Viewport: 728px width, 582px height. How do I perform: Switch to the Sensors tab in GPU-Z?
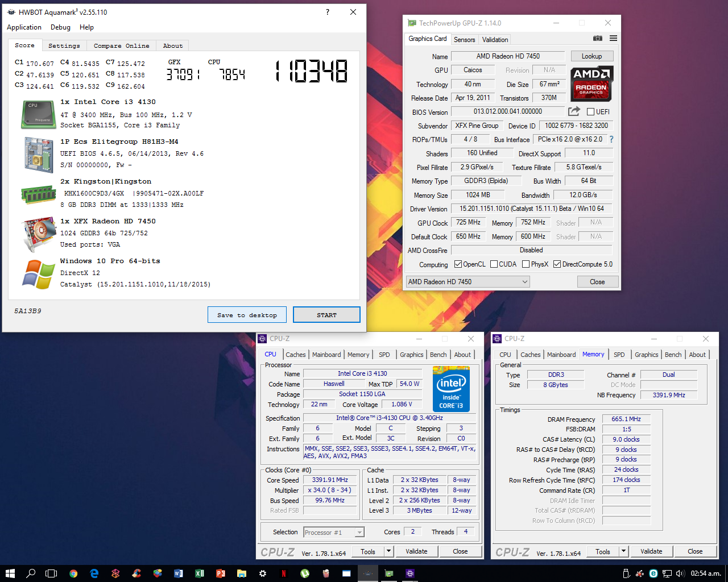[464, 40]
